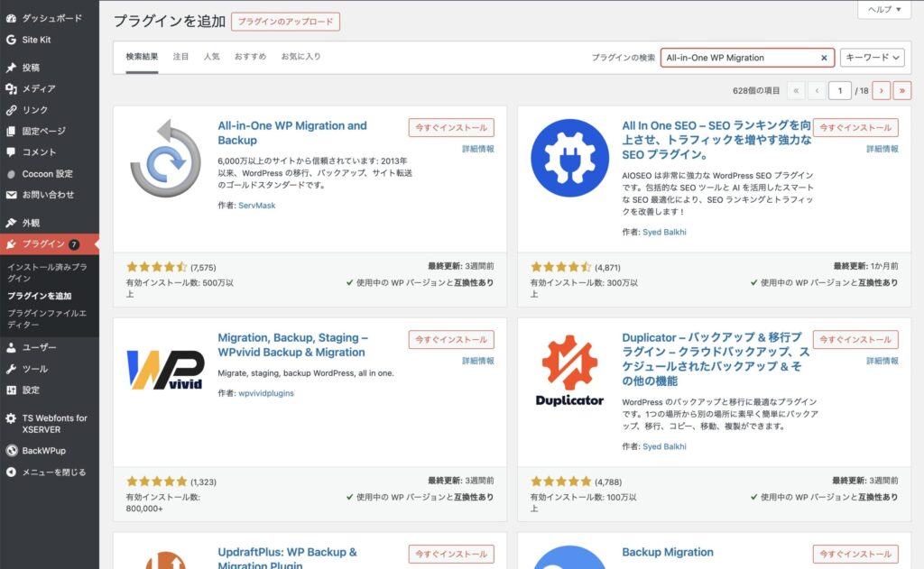Switch to the Recommended (おすすめ) tab
This screenshot has height=569, width=924.
250,57
